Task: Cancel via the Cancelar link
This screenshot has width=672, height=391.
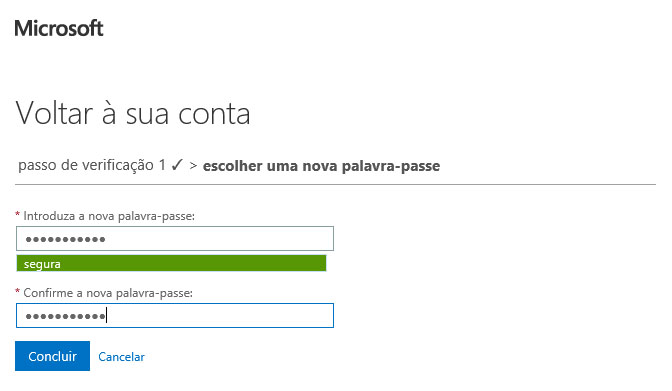Action: coord(121,357)
